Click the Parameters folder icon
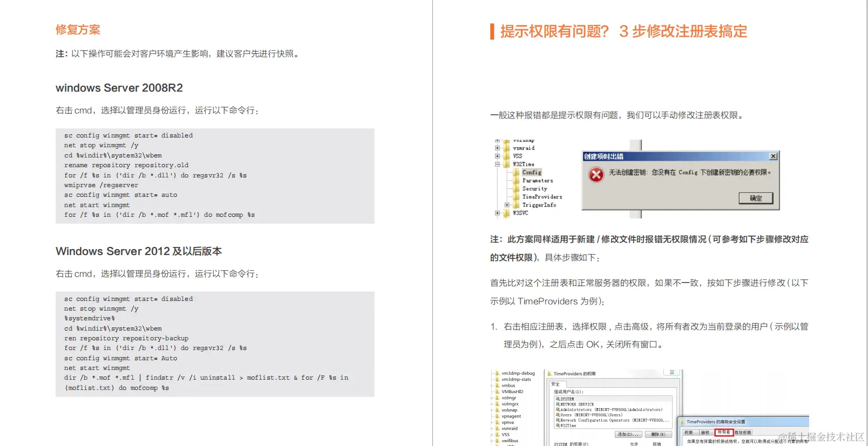 pos(517,181)
